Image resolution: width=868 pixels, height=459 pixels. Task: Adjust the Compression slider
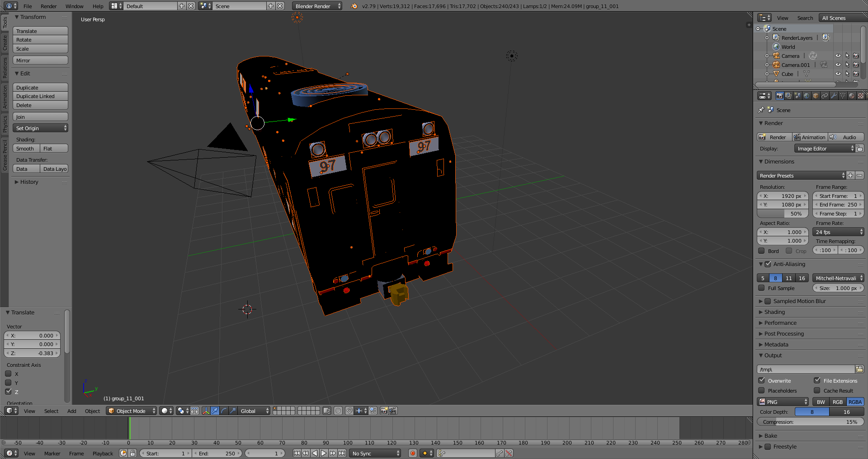[810, 422]
